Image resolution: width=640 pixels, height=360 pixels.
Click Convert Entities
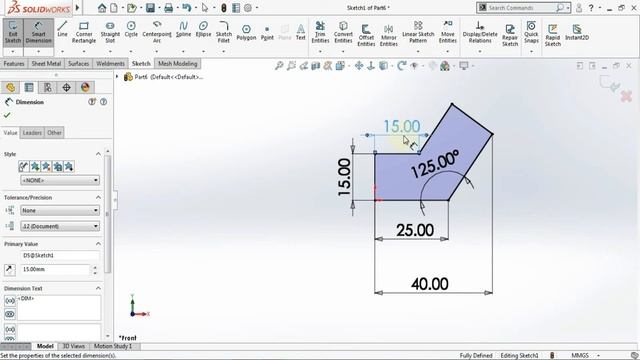pyautogui.click(x=343, y=32)
